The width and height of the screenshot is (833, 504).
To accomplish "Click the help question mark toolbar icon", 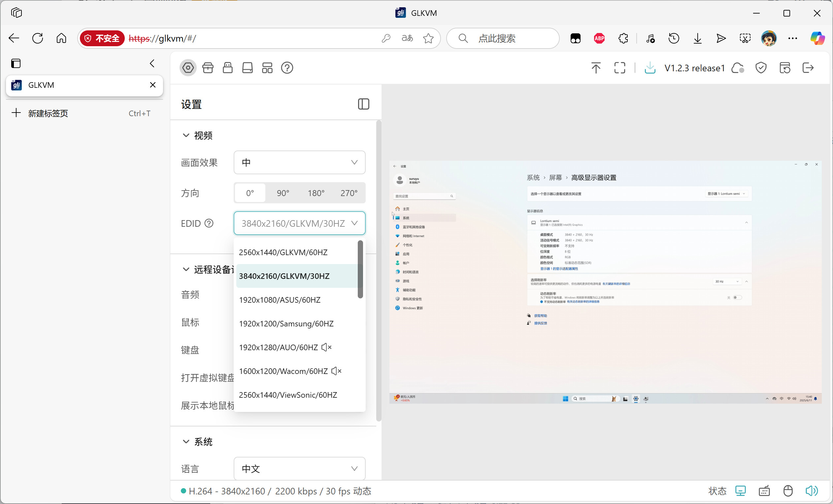I will [287, 68].
